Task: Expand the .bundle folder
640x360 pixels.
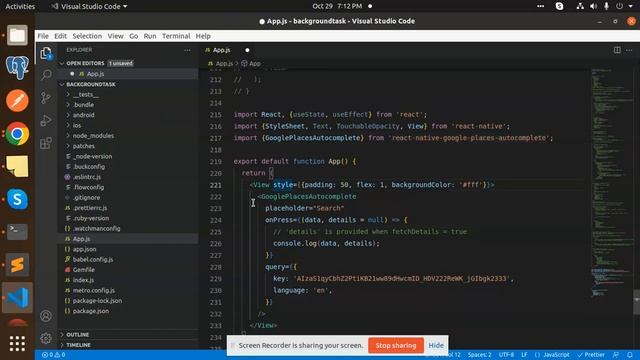Action: tap(83, 104)
